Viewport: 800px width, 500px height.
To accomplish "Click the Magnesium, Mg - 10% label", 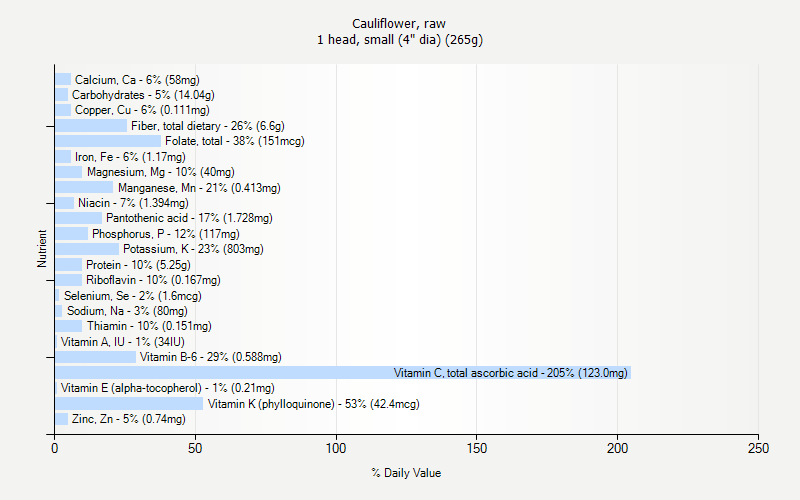I will click(161, 172).
